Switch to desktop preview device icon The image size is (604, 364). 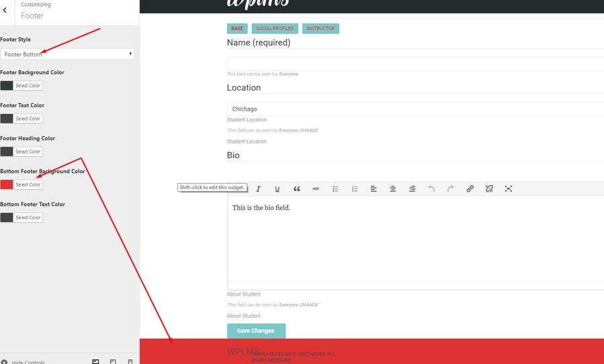95,362
